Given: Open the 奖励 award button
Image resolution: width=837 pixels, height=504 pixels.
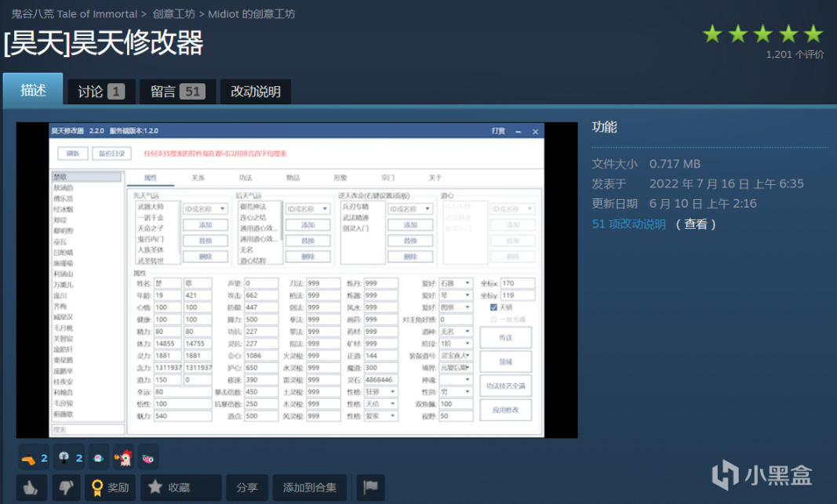Looking at the screenshot, I should point(110,487).
